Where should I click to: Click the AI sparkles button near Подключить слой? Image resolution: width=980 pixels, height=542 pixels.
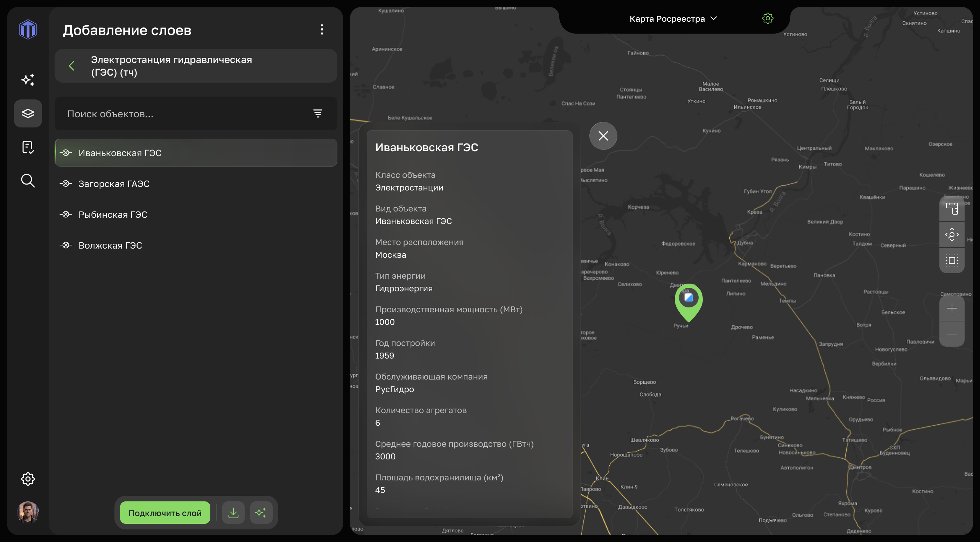click(x=261, y=513)
